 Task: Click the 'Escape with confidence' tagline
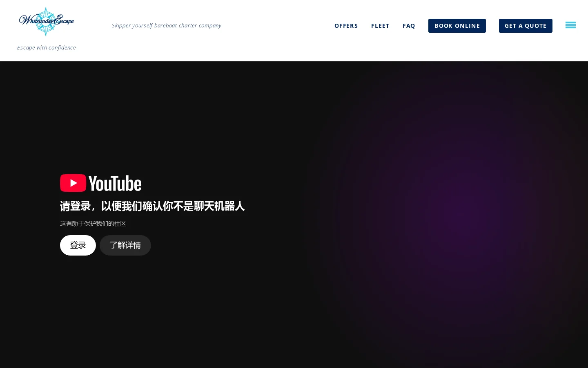click(x=47, y=48)
